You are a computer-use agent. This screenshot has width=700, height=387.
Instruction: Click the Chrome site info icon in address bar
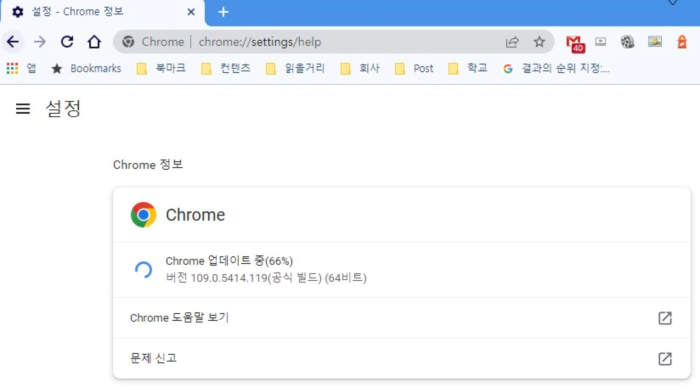pos(128,42)
